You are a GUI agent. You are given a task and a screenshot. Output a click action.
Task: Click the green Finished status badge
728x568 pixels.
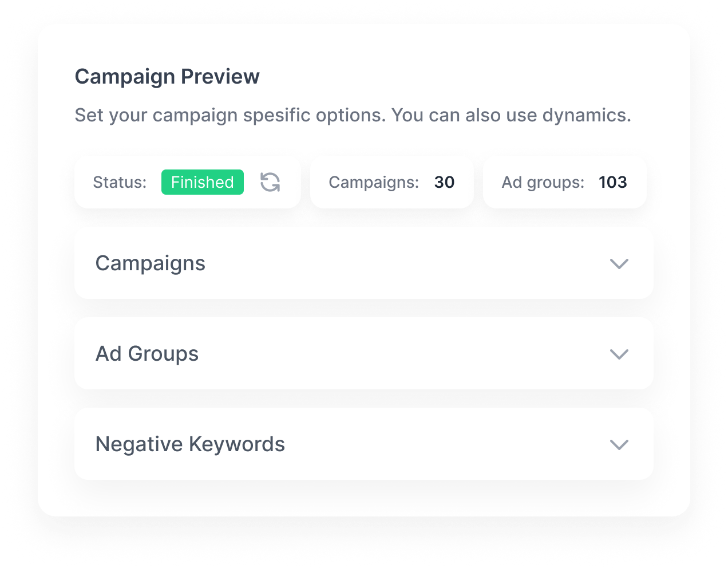coord(203,182)
